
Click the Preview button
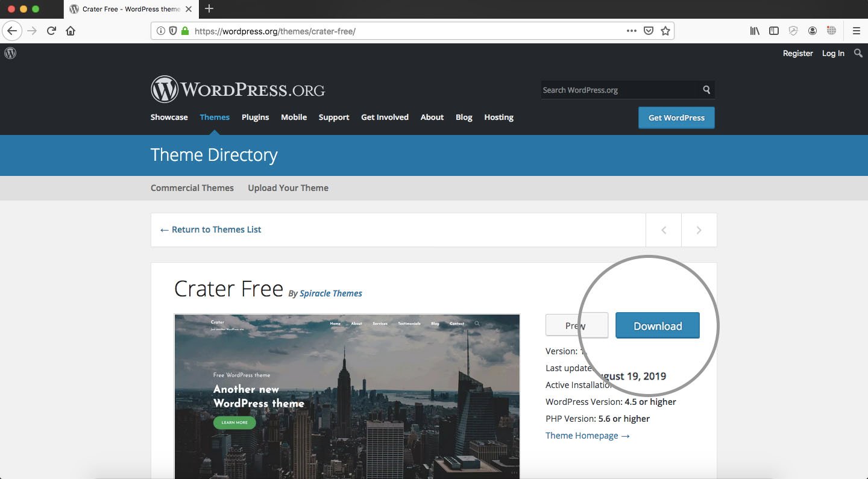click(x=577, y=325)
